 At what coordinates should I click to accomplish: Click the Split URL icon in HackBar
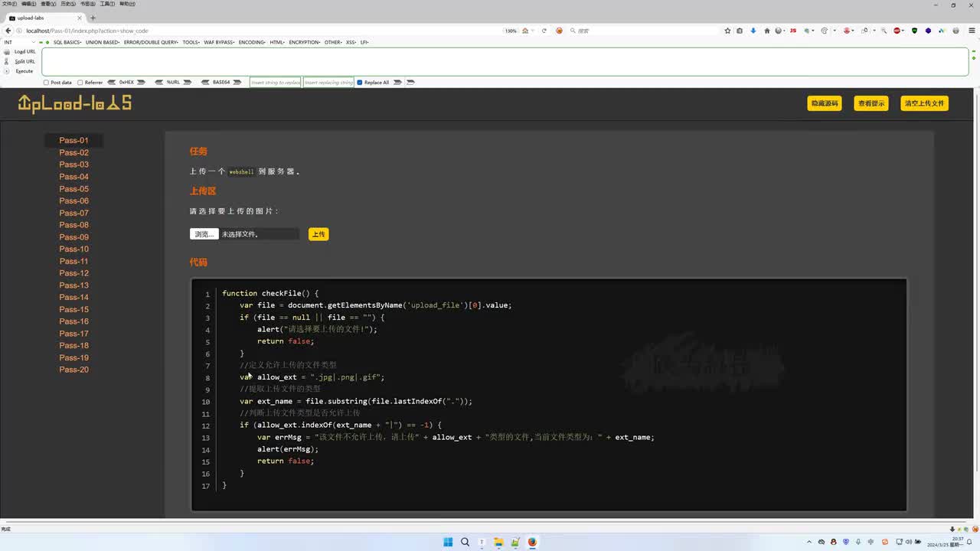coord(7,61)
